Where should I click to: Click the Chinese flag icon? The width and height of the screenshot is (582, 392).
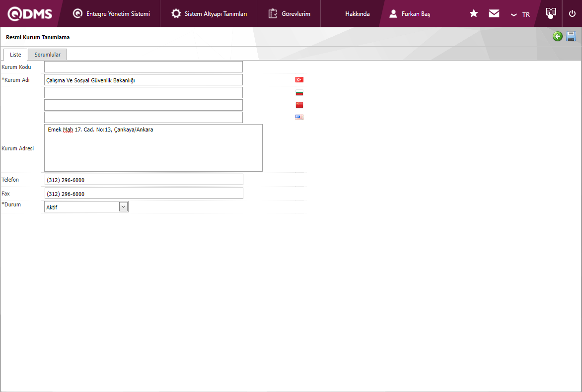pos(299,105)
